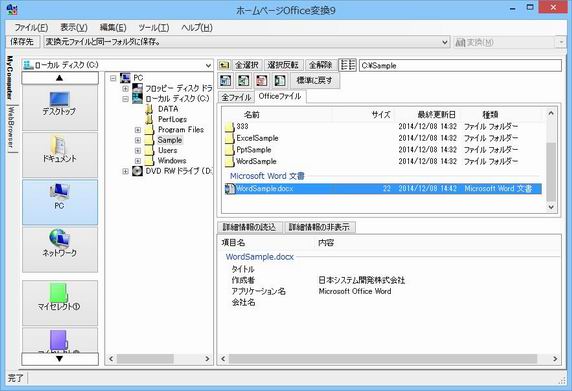Image resolution: width=572 pixels, height=391 pixels.
Task: Sort by the 名前 column header
Action: pyautogui.click(x=277, y=115)
